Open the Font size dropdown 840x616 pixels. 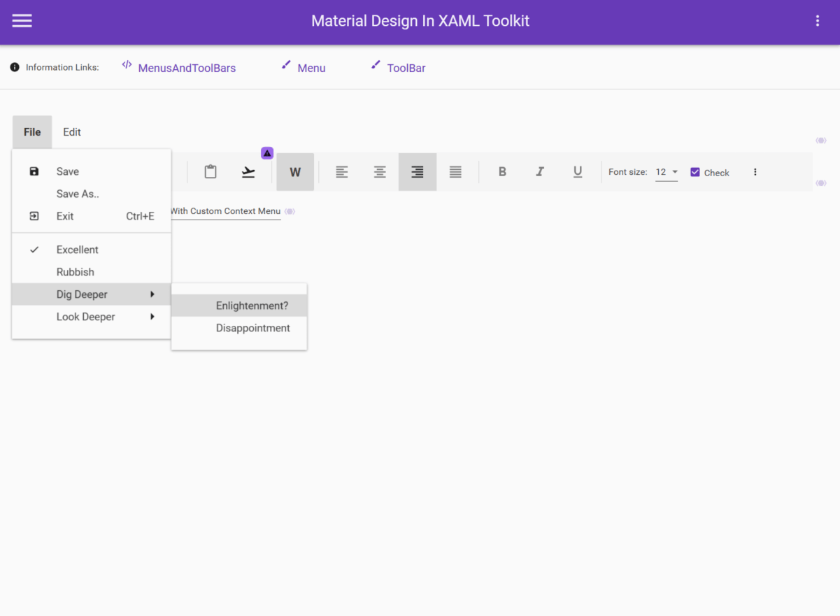(x=666, y=172)
